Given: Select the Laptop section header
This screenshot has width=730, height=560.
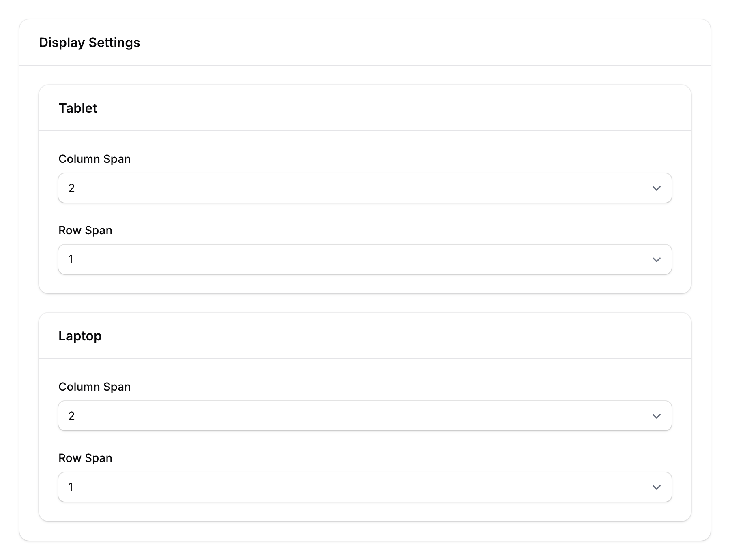Looking at the screenshot, I should tap(80, 336).
